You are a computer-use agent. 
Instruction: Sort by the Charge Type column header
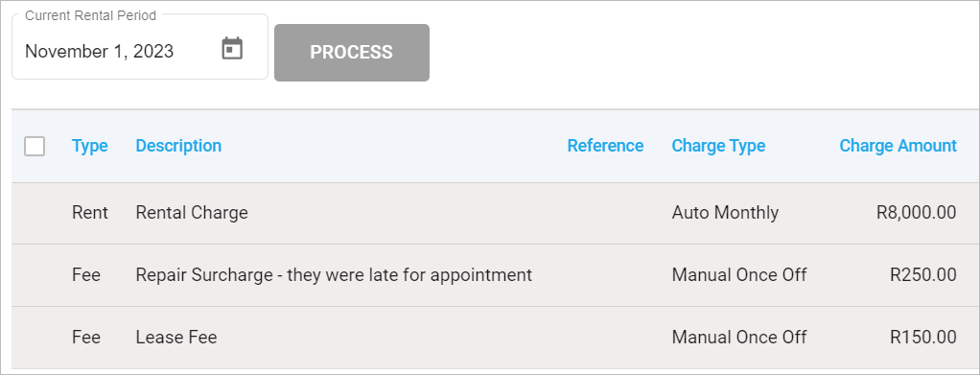718,146
